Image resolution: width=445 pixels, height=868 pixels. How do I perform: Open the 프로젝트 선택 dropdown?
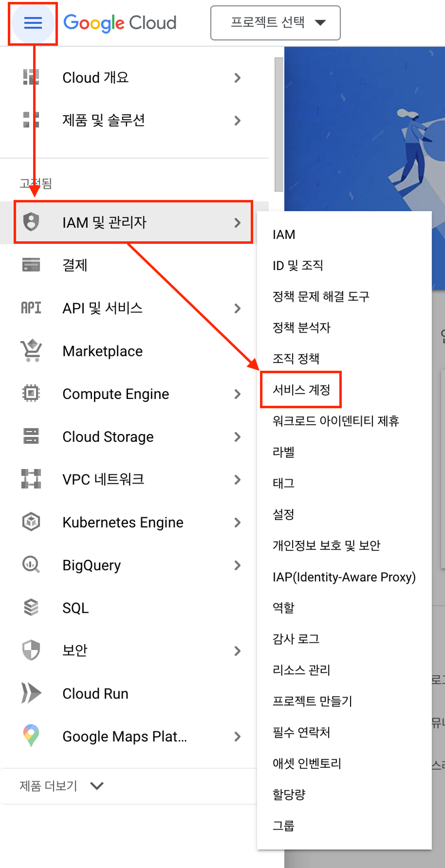pyautogui.click(x=275, y=23)
